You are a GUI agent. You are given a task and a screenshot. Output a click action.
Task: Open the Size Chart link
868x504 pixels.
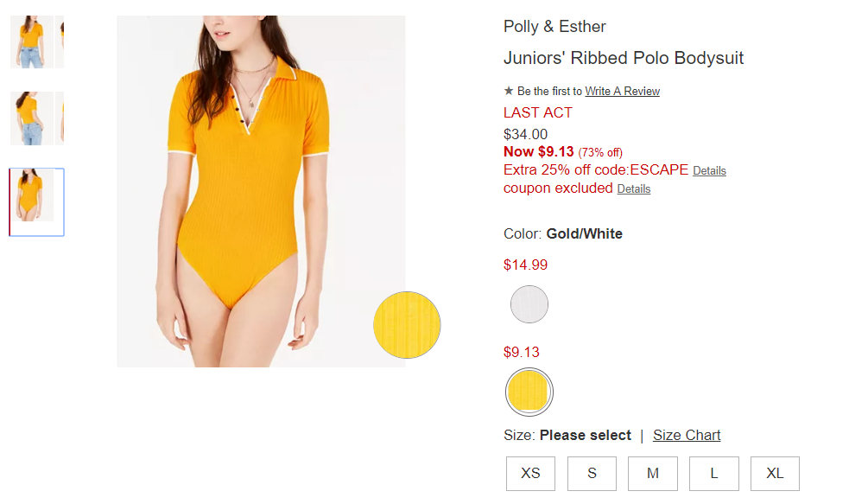point(687,436)
